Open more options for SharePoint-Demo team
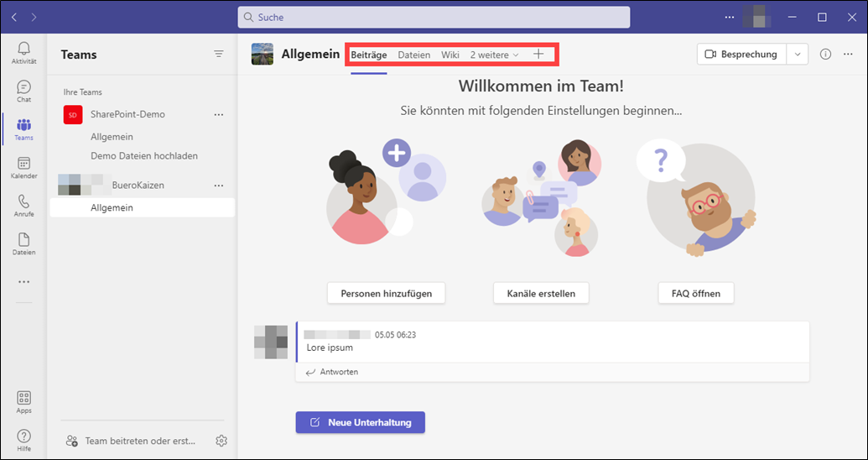The width and height of the screenshot is (868, 460). tap(219, 114)
